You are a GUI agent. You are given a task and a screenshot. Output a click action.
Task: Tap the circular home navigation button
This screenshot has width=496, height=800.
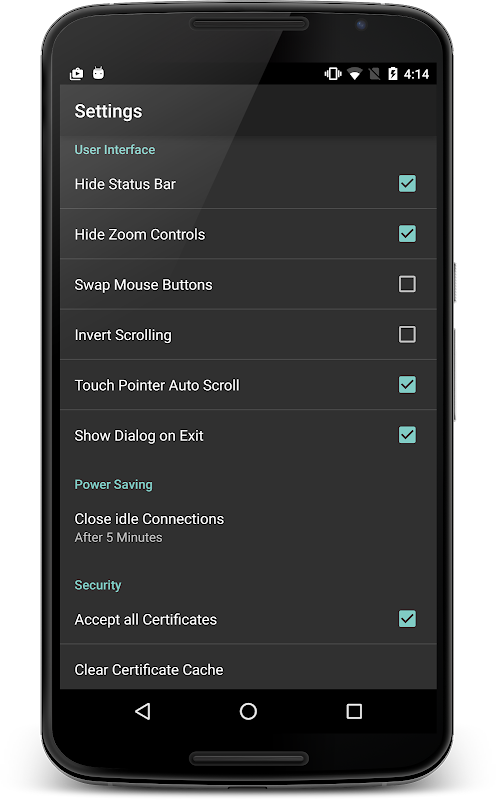coord(248,711)
